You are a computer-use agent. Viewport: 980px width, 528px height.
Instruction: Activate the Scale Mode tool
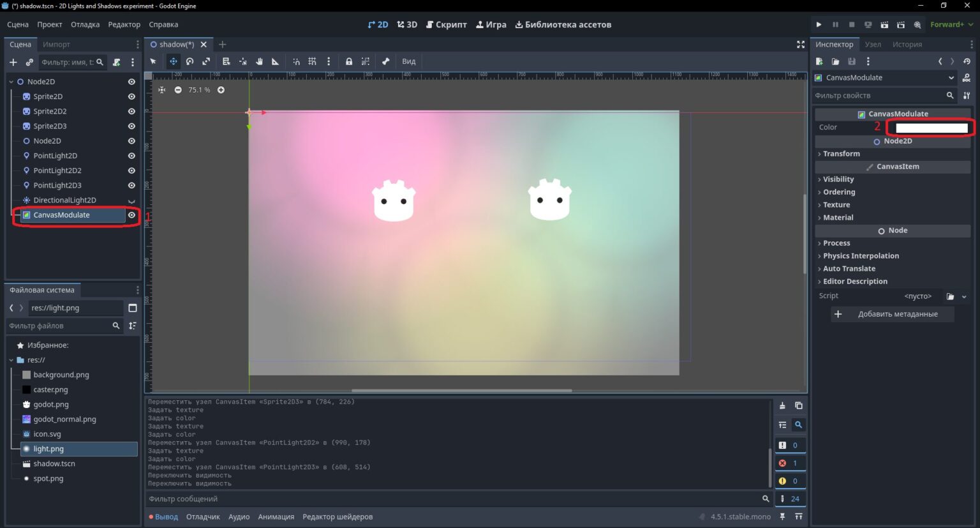click(206, 61)
